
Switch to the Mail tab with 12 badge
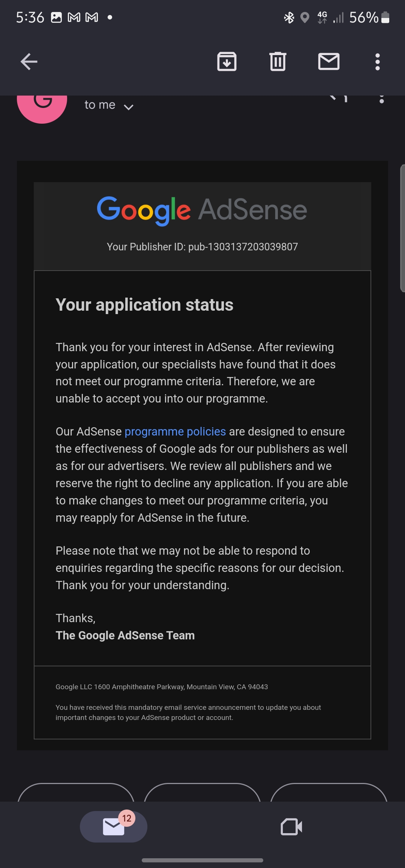(x=114, y=827)
